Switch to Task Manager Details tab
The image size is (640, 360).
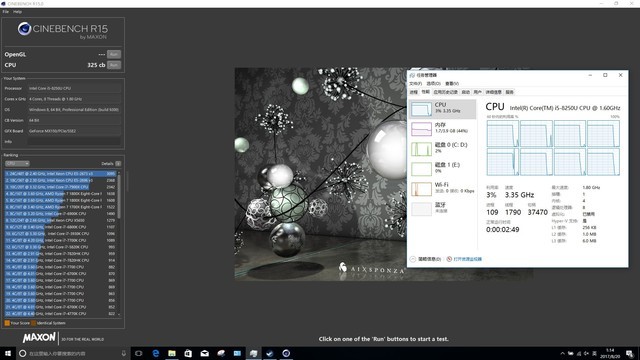pyautogui.click(x=494, y=92)
